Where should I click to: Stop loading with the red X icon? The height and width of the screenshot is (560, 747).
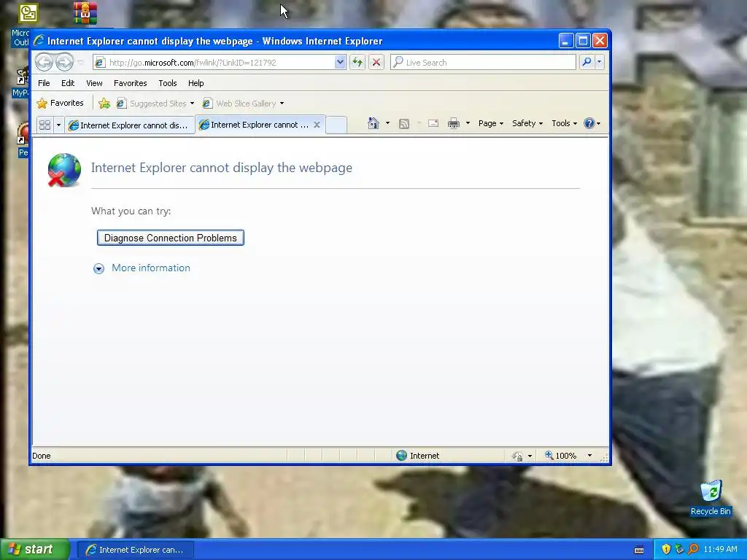[x=376, y=63]
